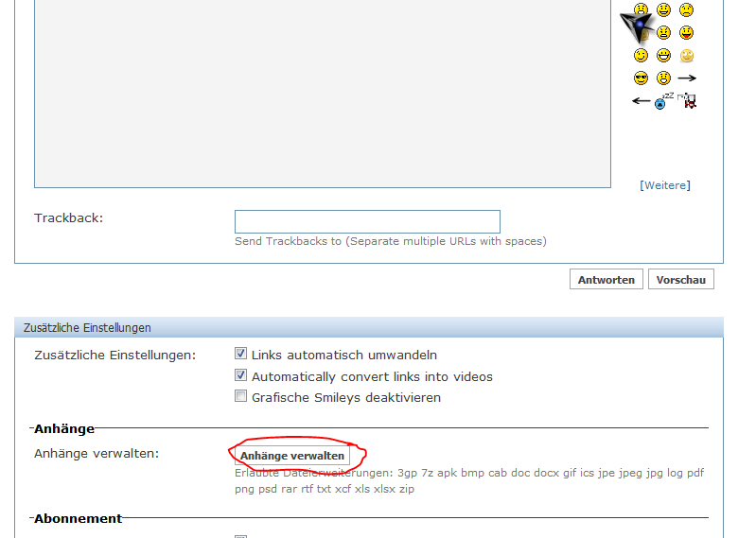The width and height of the screenshot is (756, 538).
Task: Insert the sign-holding smiley
Action: pyautogui.click(x=687, y=100)
